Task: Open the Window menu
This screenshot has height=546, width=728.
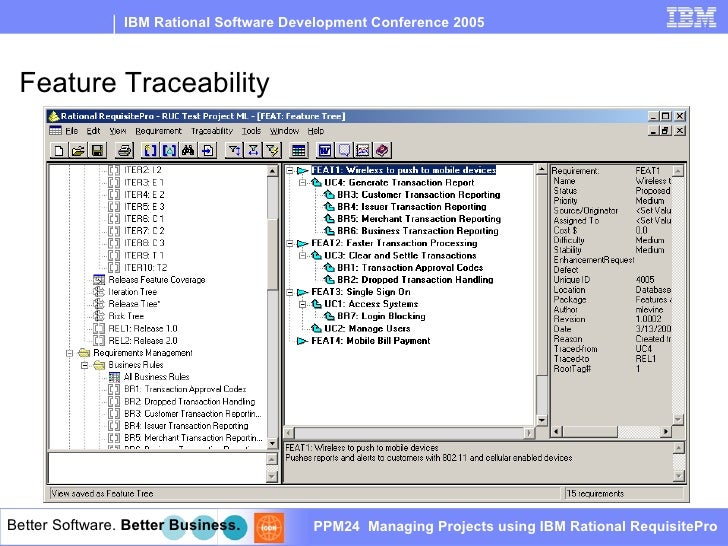Action: tap(284, 131)
